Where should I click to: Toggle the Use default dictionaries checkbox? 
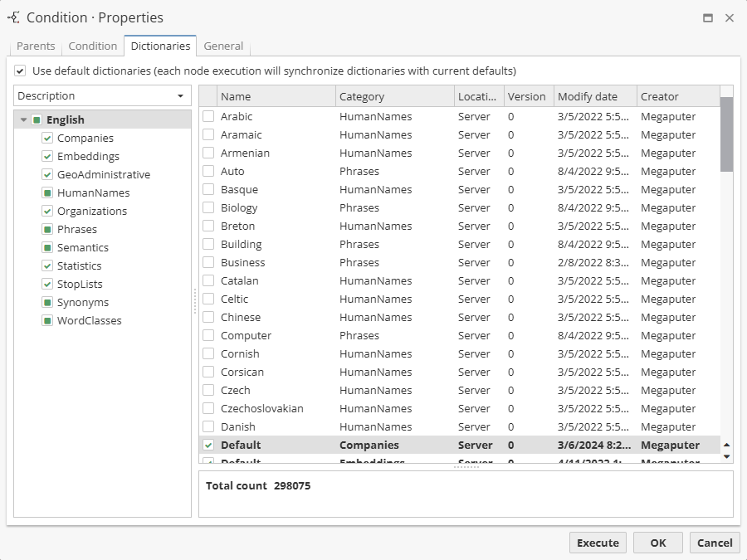pyautogui.click(x=20, y=71)
